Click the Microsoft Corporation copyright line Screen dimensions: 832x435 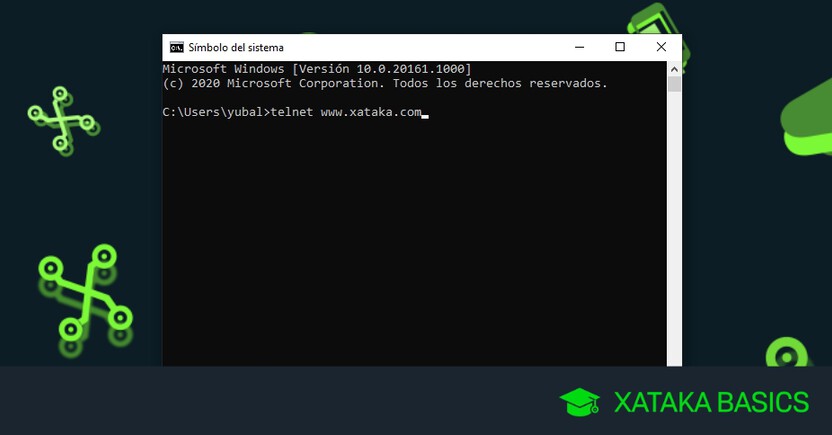coord(384,83)
